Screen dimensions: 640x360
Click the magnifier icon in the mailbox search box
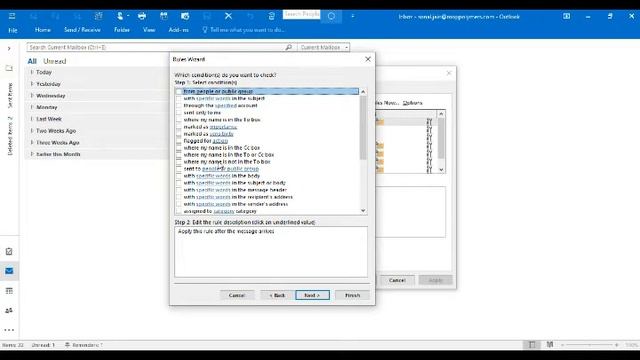click(289, 47)
